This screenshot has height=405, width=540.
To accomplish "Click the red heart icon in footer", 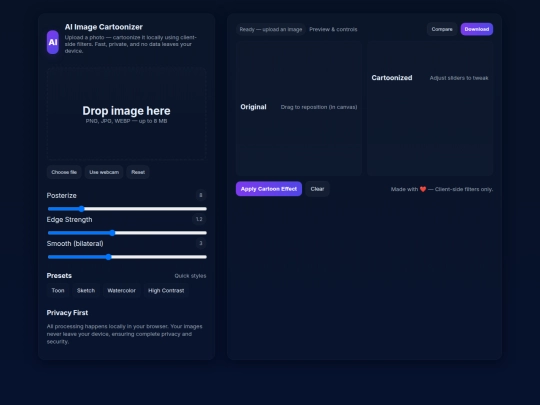I will 423,189.
